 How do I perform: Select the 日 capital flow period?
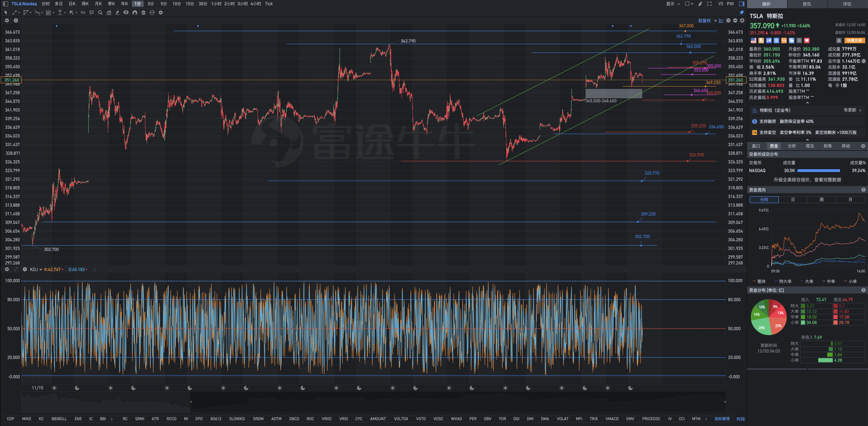[793, 200]
